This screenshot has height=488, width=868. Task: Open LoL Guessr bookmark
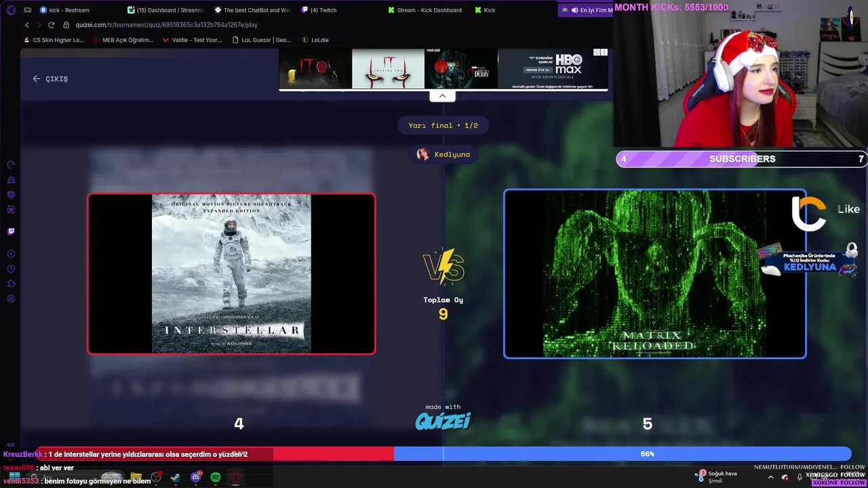261,40
